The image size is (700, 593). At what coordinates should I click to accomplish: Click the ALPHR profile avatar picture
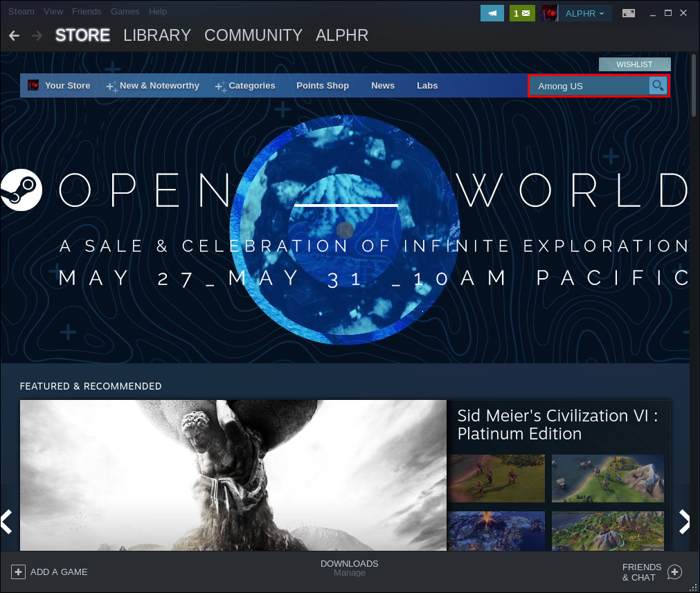pyautogui.click(x=550, y=13)
